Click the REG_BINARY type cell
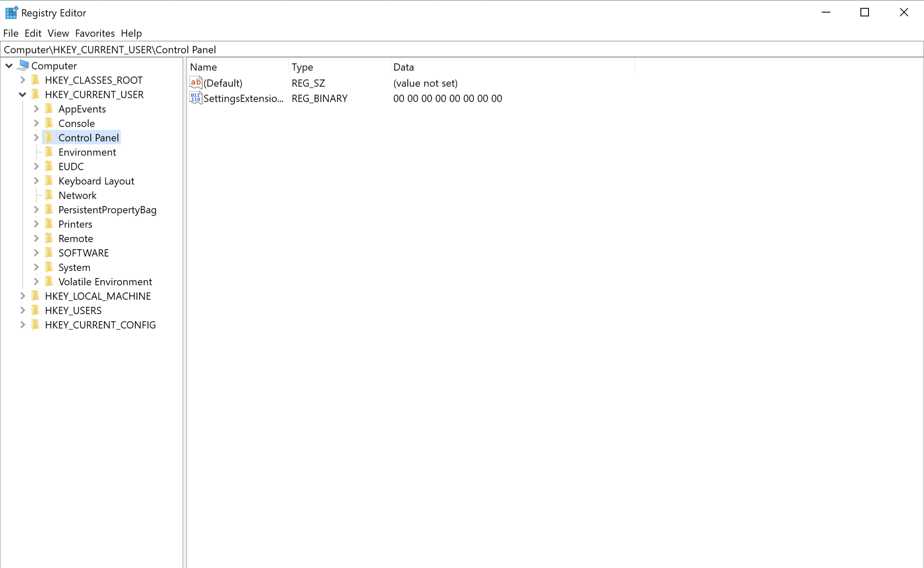This screenshot has height=568, width=924. pyautogui.click(x=320, y=98)
